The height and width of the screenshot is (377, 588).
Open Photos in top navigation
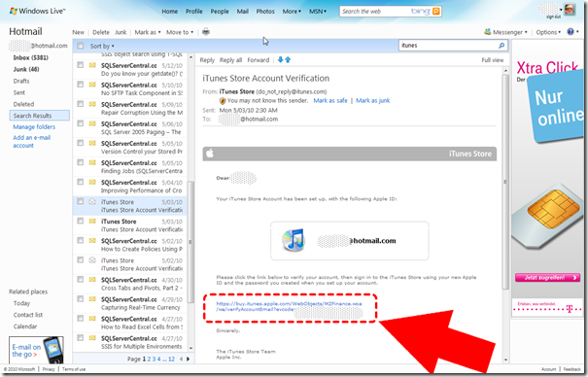[x=265, y=12]
